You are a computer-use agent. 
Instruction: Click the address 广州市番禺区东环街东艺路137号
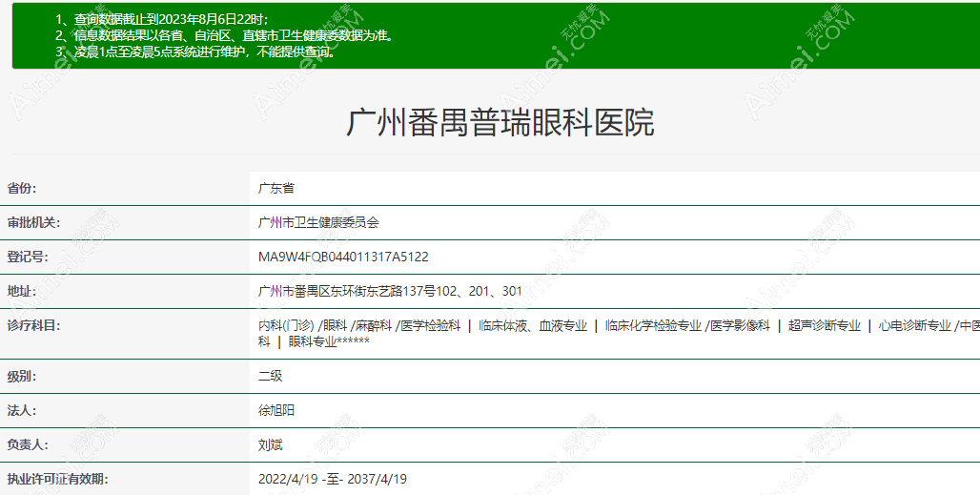pos(347,291)
